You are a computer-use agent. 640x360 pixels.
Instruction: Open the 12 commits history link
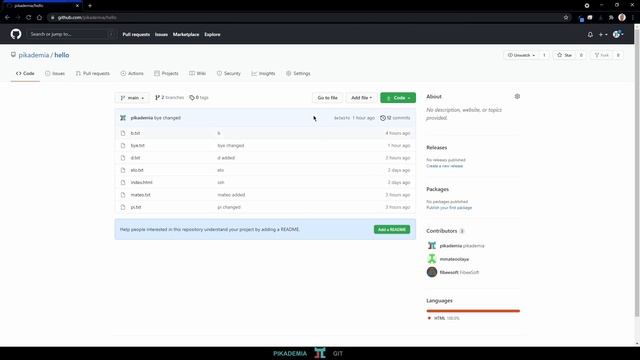[395, 118]
